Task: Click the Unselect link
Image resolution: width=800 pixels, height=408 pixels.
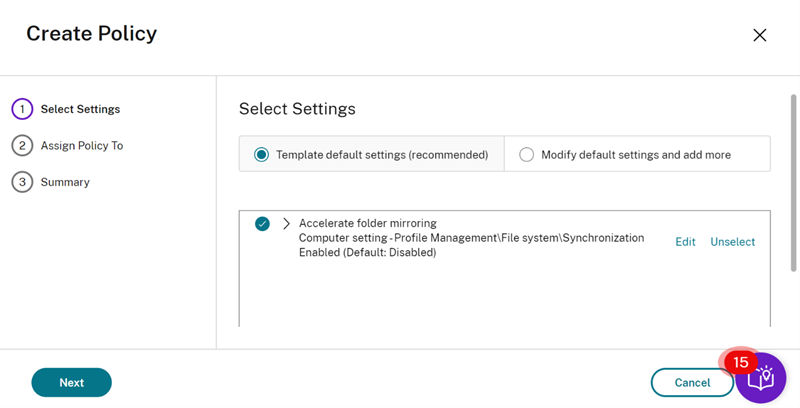Action: (733, 242)
